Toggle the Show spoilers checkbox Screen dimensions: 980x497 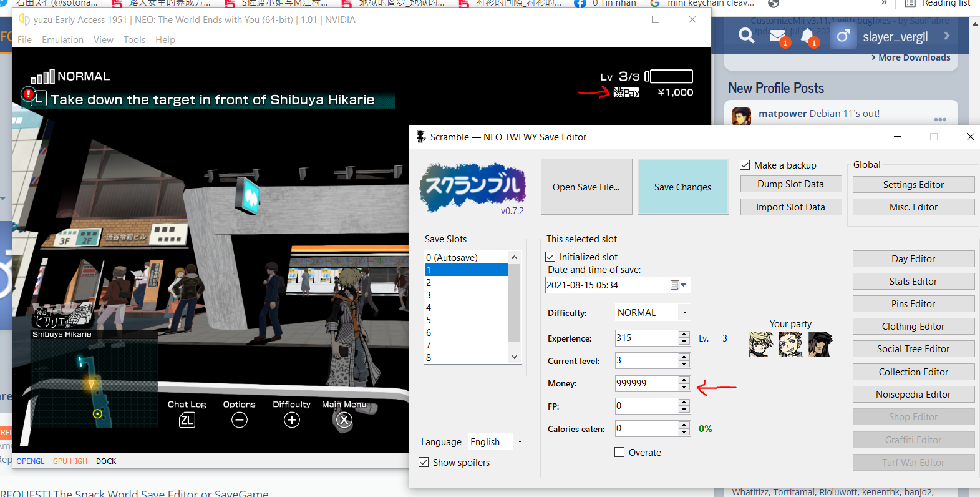(x=424, y=462)
